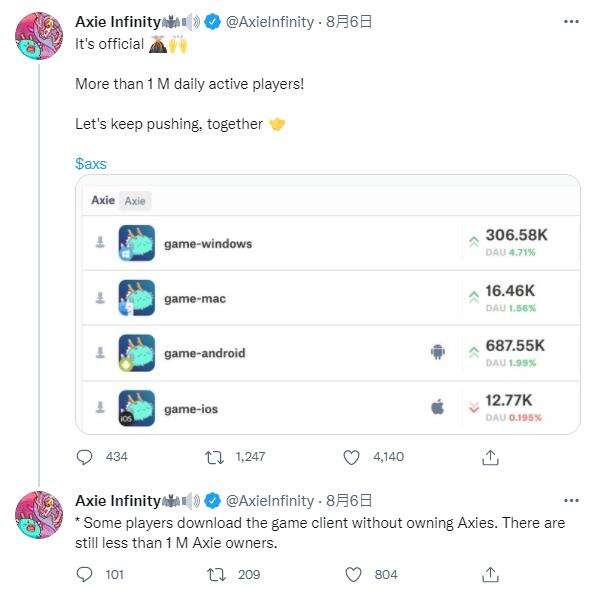
Task: Reply to the Axie owners tweet
Action: click(x=84, y=574)
